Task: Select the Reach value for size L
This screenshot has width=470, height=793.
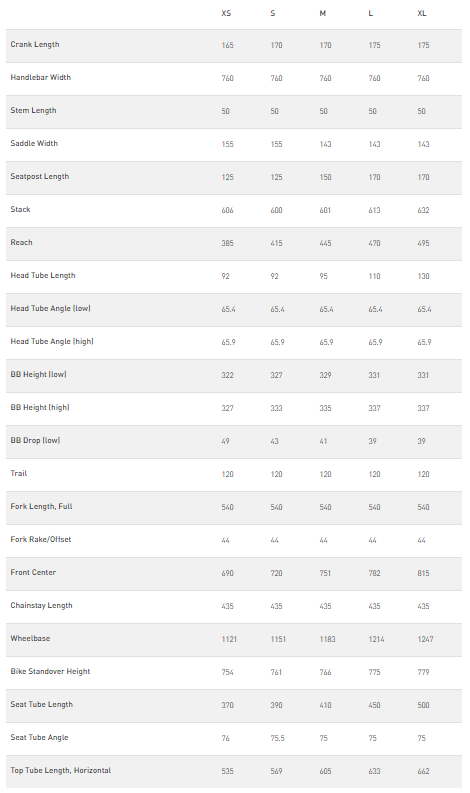Action: tap(374, 243)
